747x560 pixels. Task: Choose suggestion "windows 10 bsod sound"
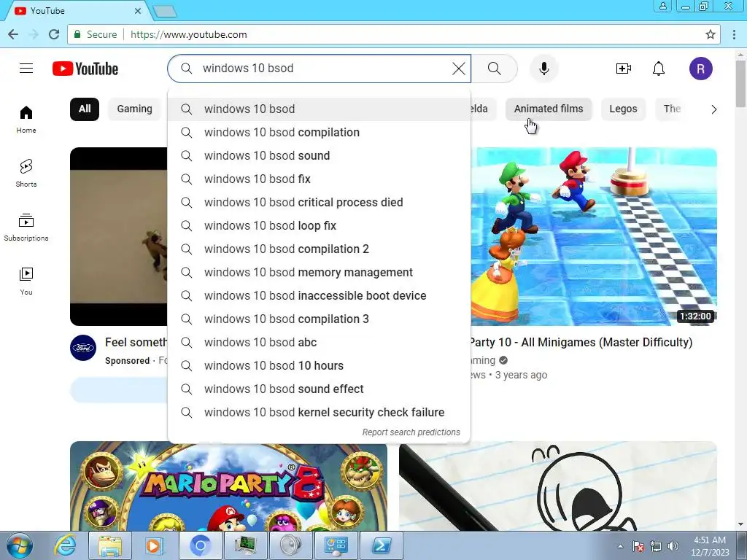tap(320, 156)
